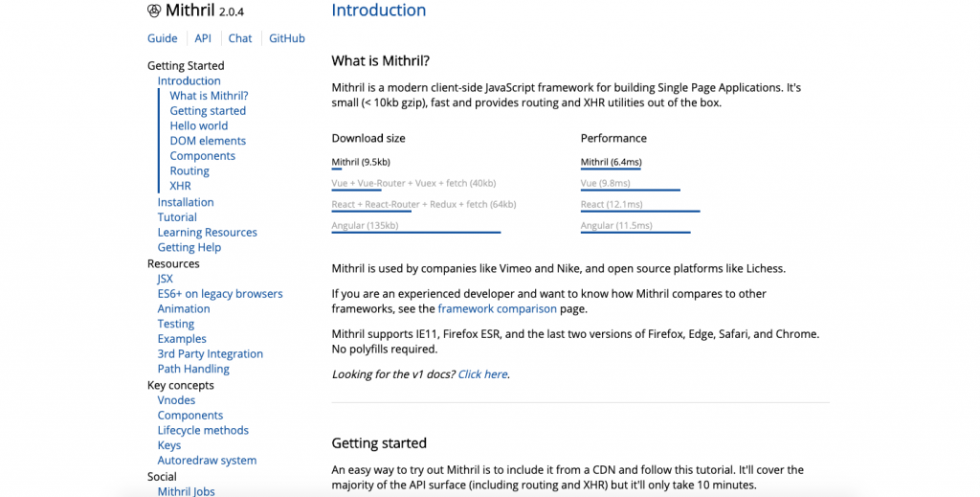Open '3rd Party Integration' page
This screenshot has width=980, height=497.
pos(210,354)
